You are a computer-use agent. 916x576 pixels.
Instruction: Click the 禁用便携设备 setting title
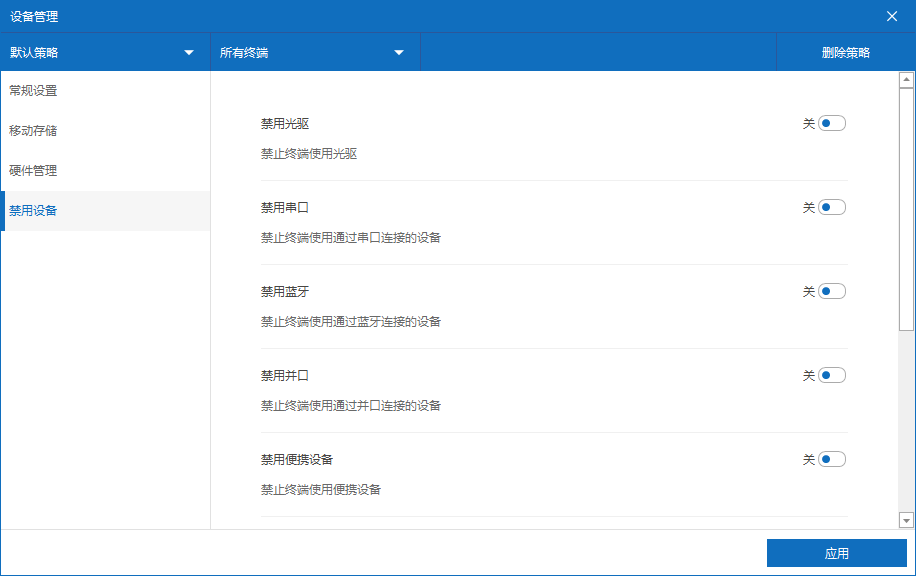point(297,460)
